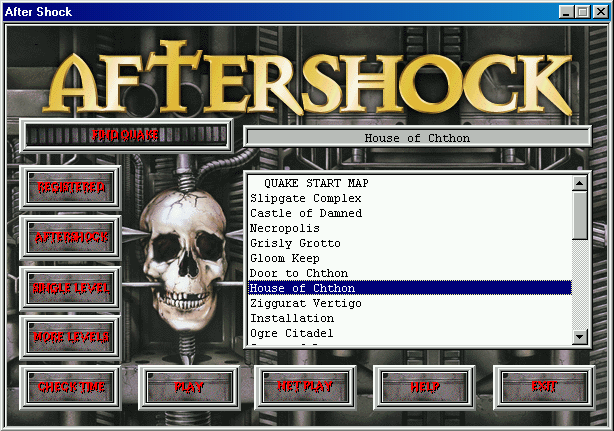Click the CHECK TIME button

(71, 387)
